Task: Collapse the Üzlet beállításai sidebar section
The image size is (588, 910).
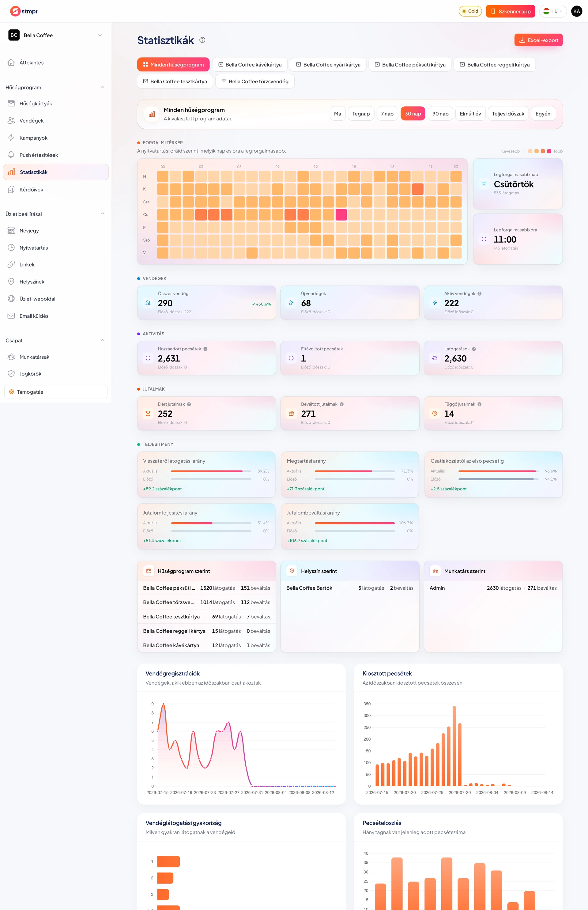Action: (102, 214)
